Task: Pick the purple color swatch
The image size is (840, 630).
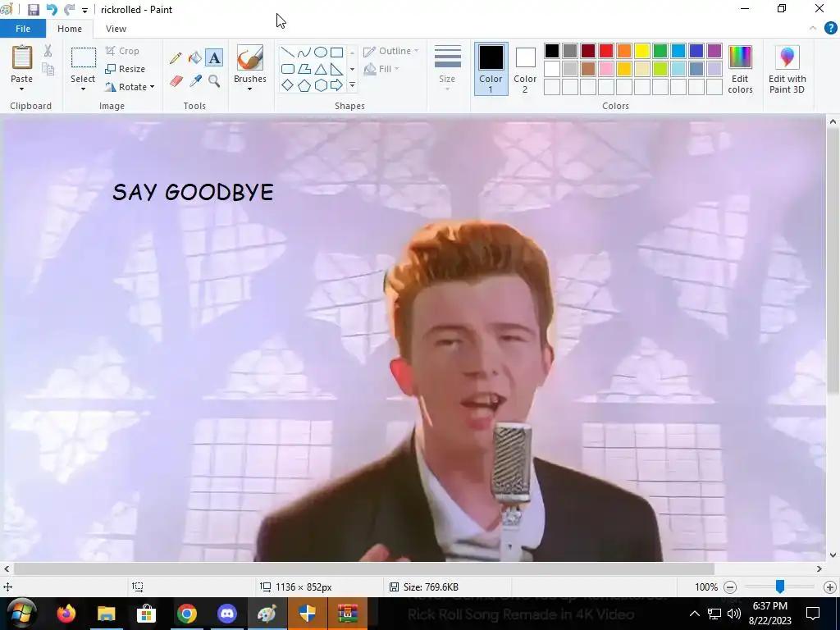Action: coord(714,51)
